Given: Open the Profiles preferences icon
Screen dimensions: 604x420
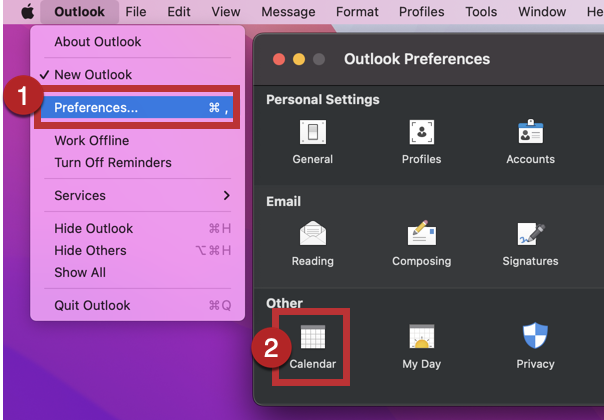Looking at the screenshot, I should [x=421, y=132].
